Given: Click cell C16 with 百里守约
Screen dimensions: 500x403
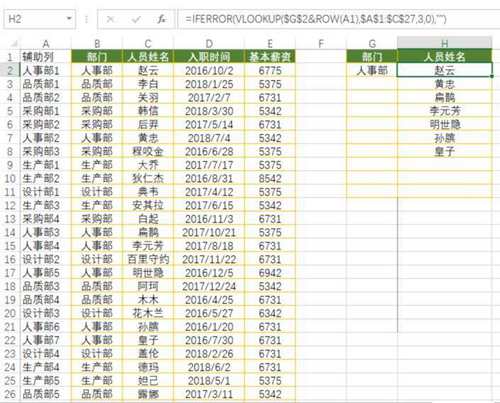Looking at the screenshot, I should pyautogui.click(x=148, y=259).
